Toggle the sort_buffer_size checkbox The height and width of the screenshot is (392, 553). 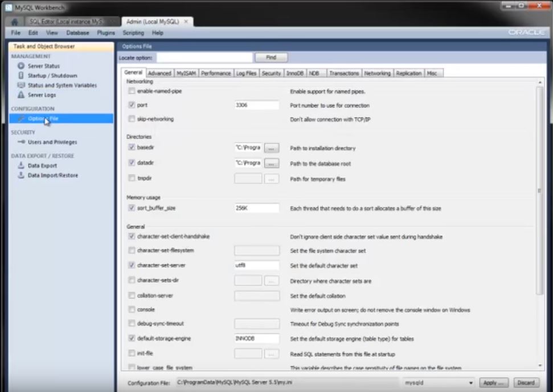pyautogui.click(x=132, y=208)
